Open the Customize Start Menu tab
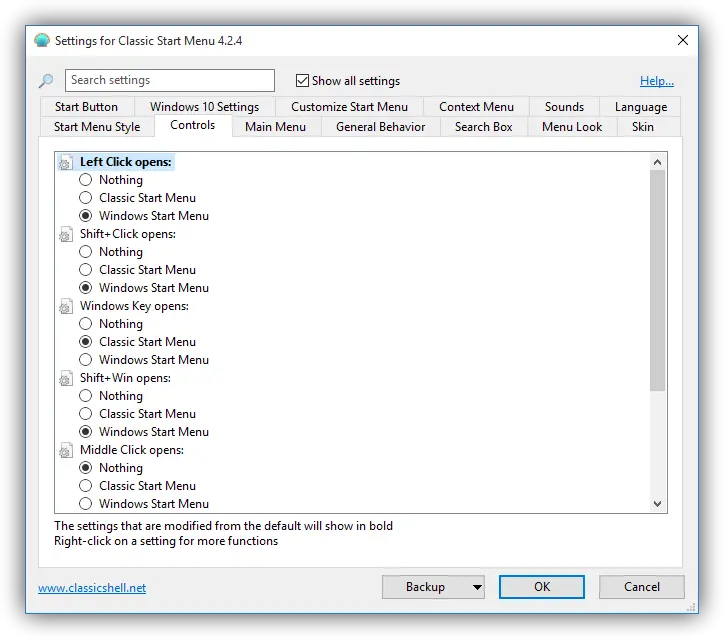The width and height of the screenshot is (724, 639). coord(349,107)
